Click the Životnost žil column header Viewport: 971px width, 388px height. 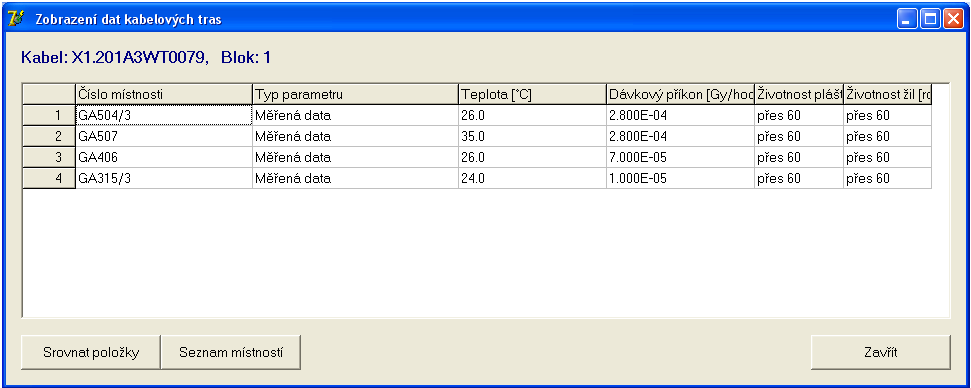pyautogui.click(x=888, y=94)
